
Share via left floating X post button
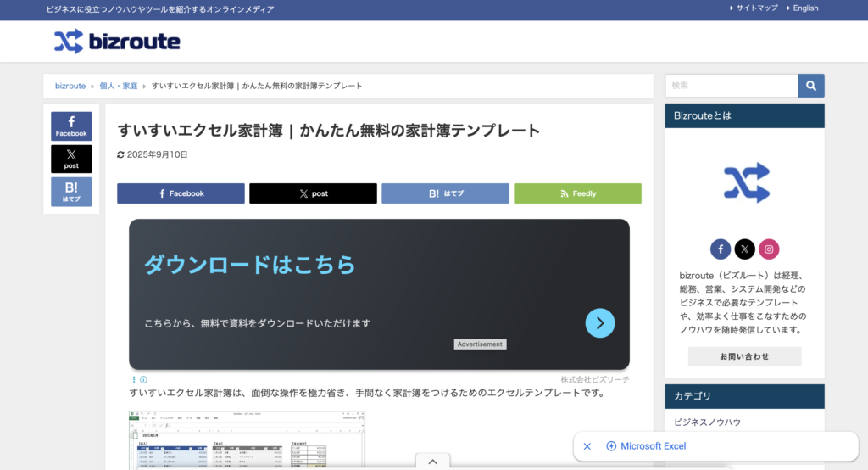pyautogui.click(x=71, y=159)
